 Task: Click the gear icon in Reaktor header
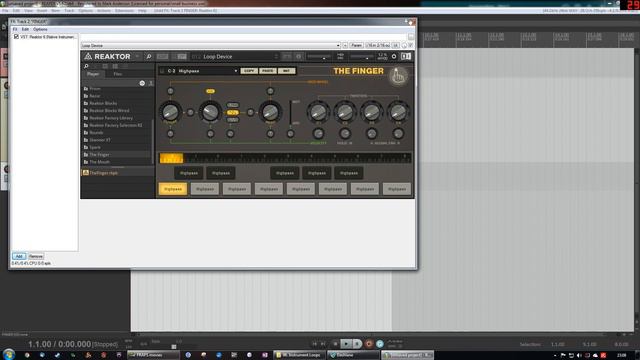click(x=394, y=56)
